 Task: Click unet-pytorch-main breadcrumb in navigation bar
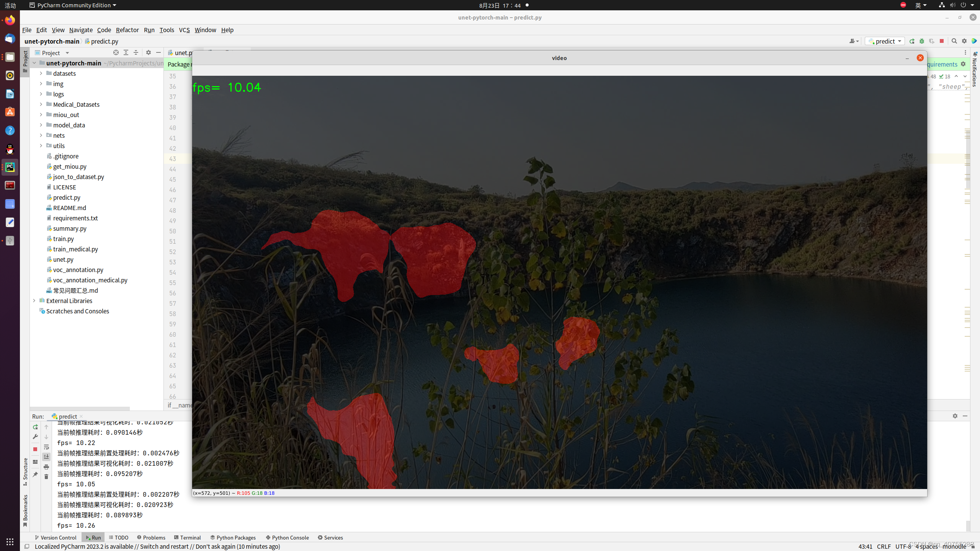(x=52, y=41)
